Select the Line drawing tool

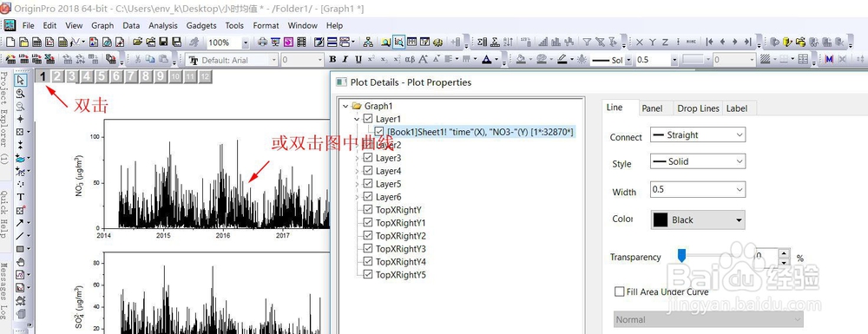21,236
